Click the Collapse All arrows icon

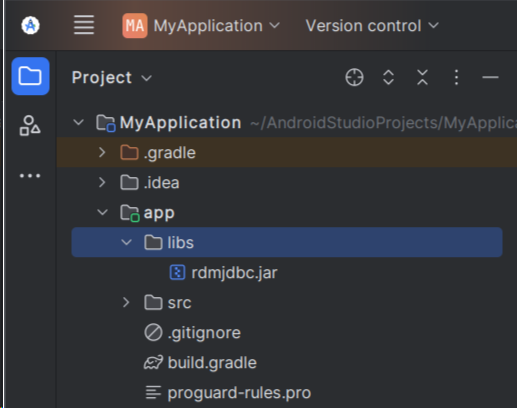[x=422, y=77]
